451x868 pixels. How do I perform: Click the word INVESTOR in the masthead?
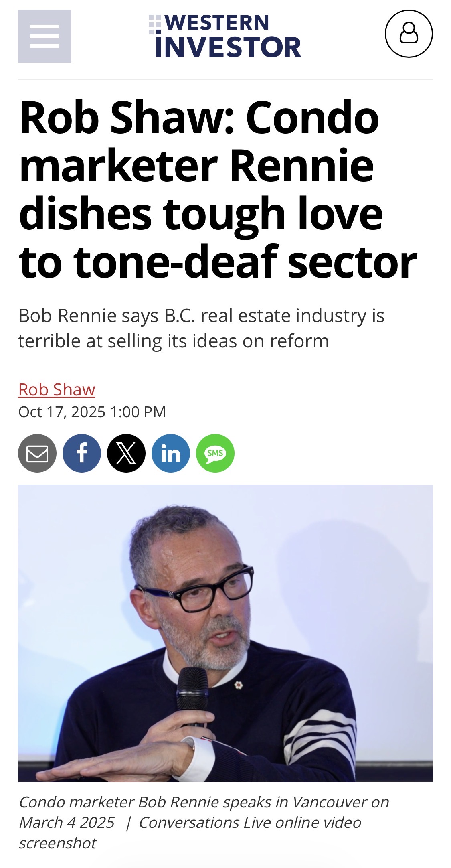tap(228, 47)
